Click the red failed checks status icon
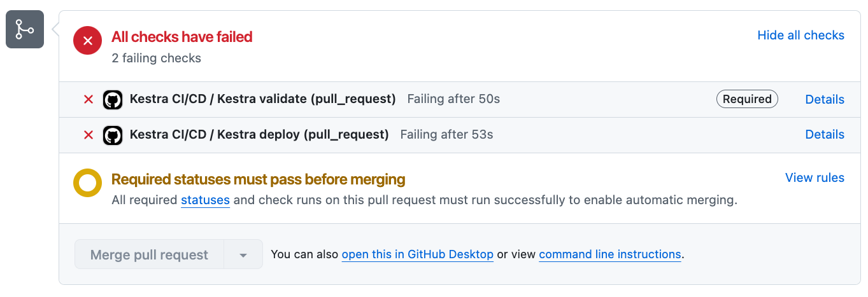The height and width of the screenshot is (297, 868). point(88,41)
